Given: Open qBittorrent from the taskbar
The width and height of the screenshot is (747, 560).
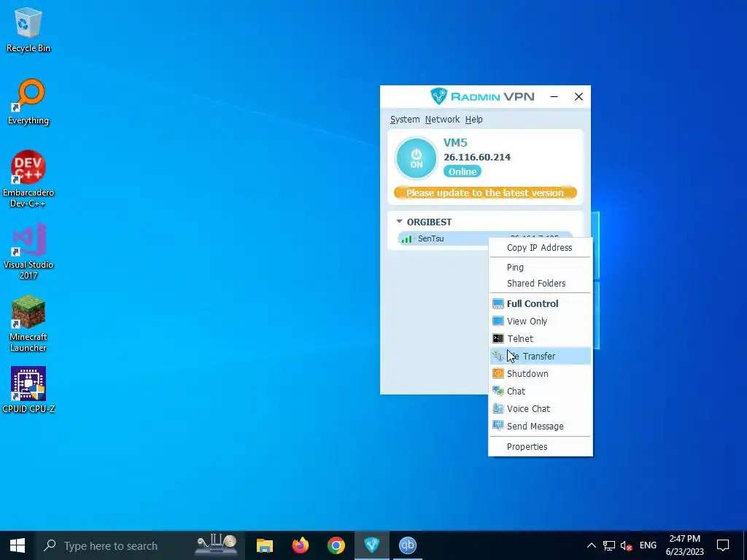Looking at the screenshot, I should pyautogui.click(x=407, y=545).
